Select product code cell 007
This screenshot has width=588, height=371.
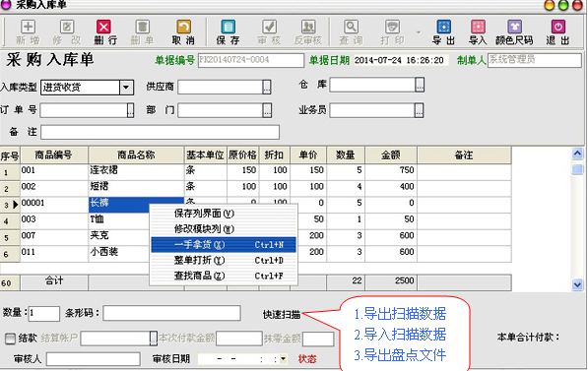[54, 236]
